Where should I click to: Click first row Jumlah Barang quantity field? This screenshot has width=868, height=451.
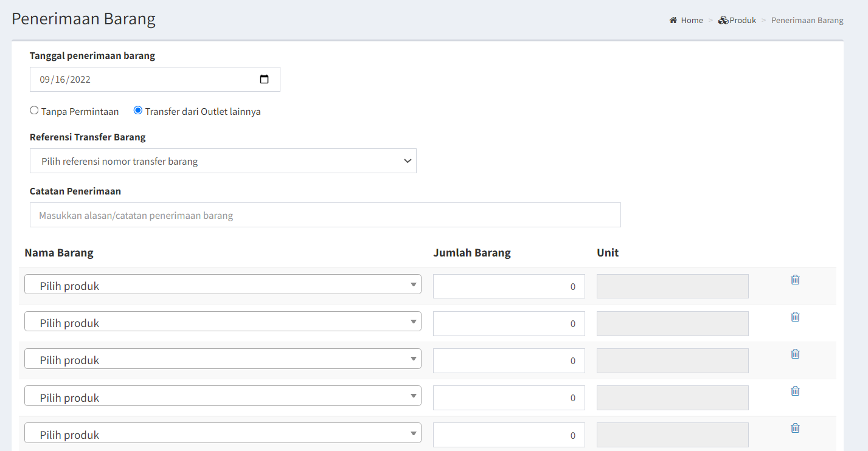(x=509, y=286)
